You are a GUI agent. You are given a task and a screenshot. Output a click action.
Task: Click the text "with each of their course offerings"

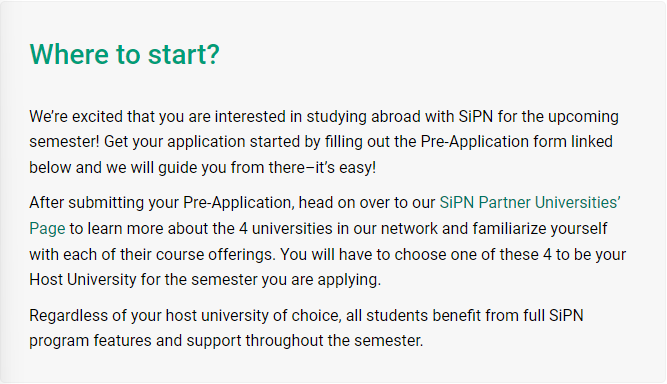(x=153, y=254)
